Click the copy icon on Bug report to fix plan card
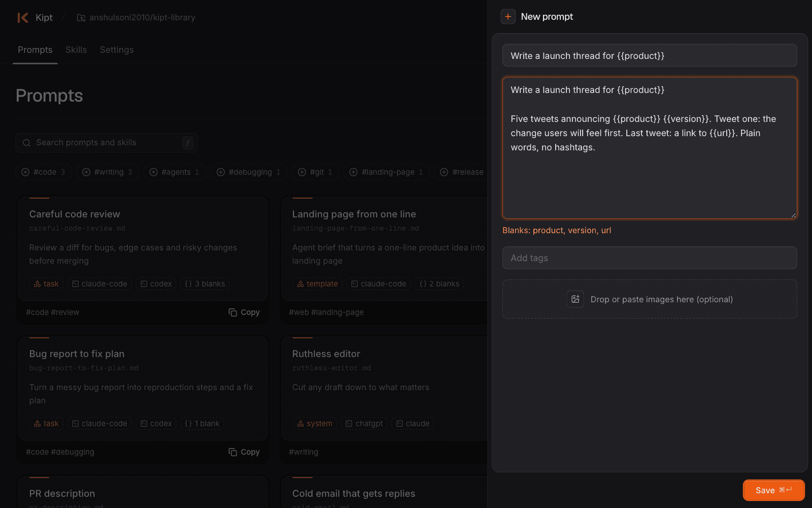 (233, 452)
